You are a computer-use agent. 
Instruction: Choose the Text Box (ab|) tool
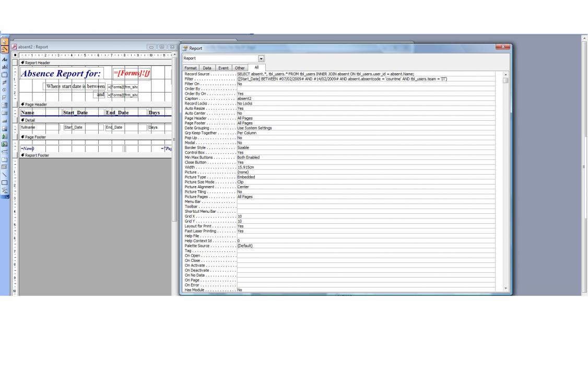click(5, 67)
